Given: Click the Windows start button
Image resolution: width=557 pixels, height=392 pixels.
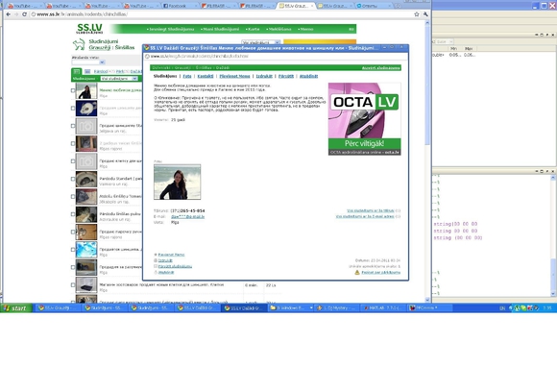Looking at the screenshot, I should point(15,308).
